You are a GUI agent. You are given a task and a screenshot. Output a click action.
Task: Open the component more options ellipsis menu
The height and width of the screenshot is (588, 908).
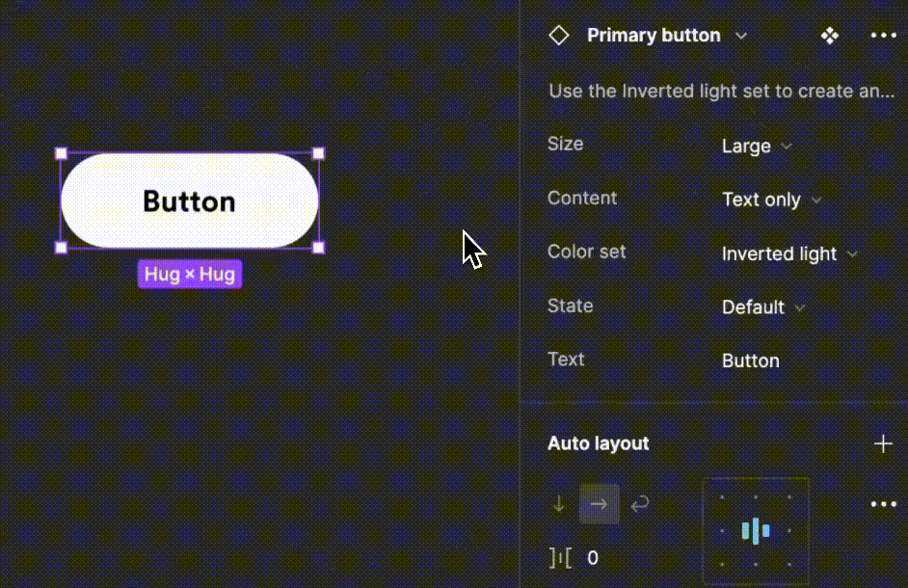coord(883,36)
